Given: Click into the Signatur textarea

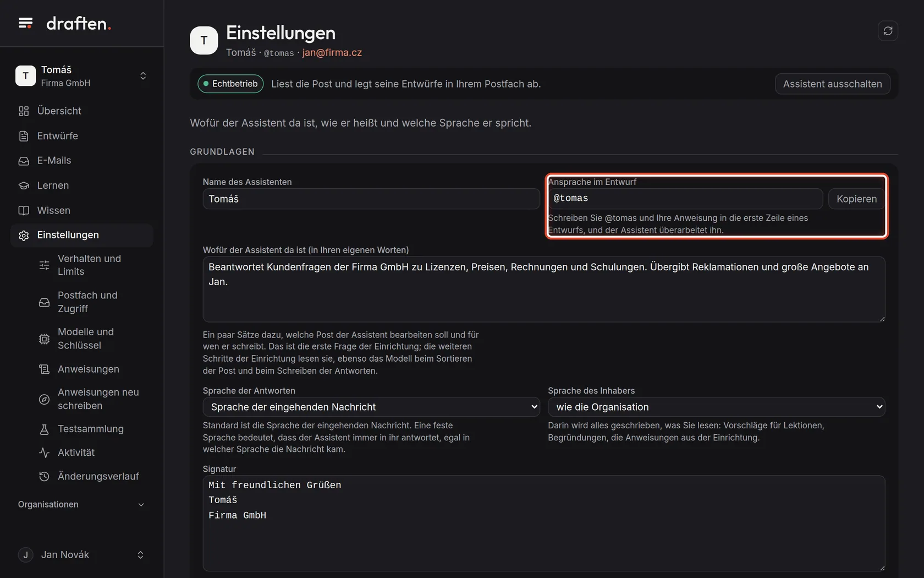Looking at the screenshot, I should click(544, 524).
